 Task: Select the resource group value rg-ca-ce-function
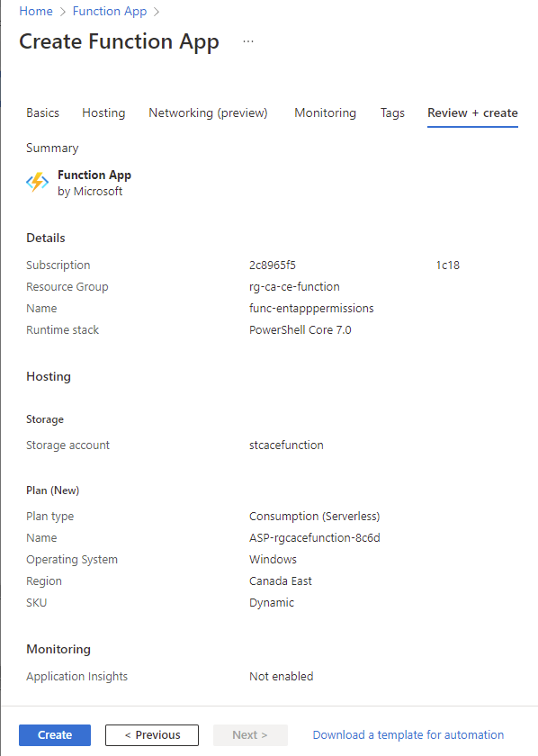click(294, 287)
